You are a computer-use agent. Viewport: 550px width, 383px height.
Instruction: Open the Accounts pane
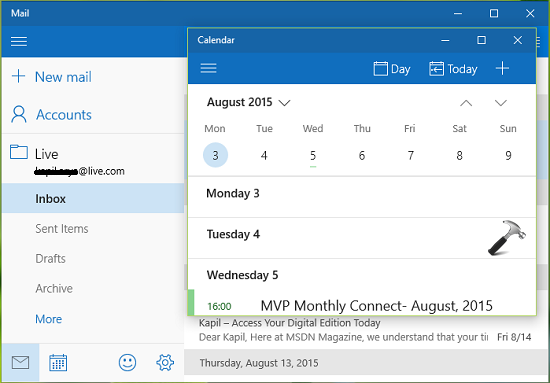[x=64, y=115]
